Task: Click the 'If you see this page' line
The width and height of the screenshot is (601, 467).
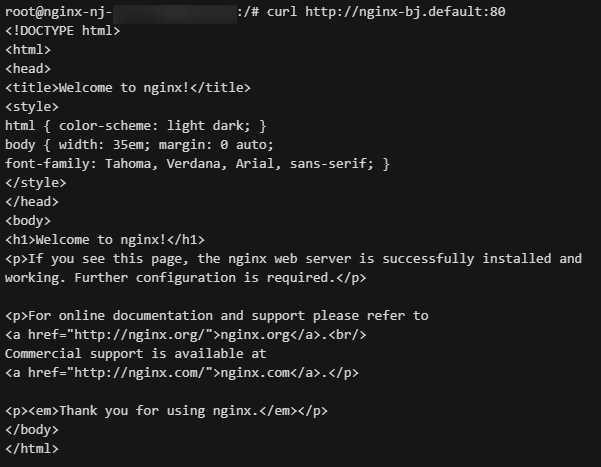Action: (x=293, y=259)
